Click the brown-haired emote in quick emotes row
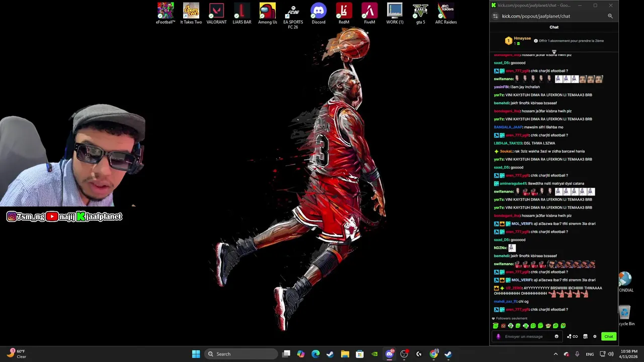 point(548,326)
